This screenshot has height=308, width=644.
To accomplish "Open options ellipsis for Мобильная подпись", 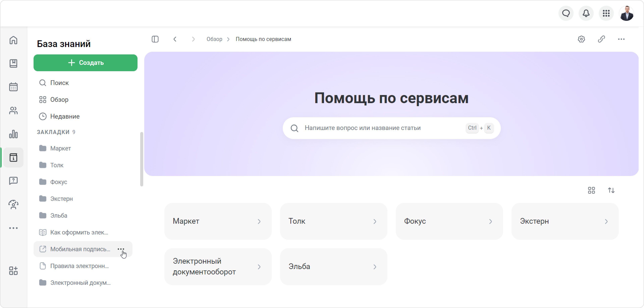I will click(121, 249).
